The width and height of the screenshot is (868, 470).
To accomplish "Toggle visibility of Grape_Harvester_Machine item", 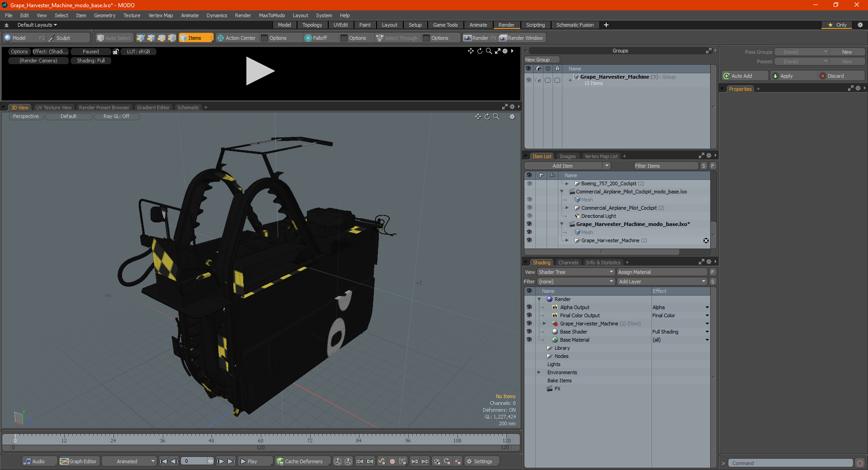I will pyautogui.click(x=529, y=240).
